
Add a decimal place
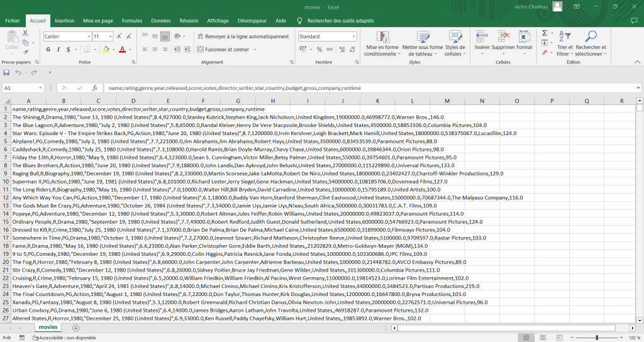[x=342, y=49]
